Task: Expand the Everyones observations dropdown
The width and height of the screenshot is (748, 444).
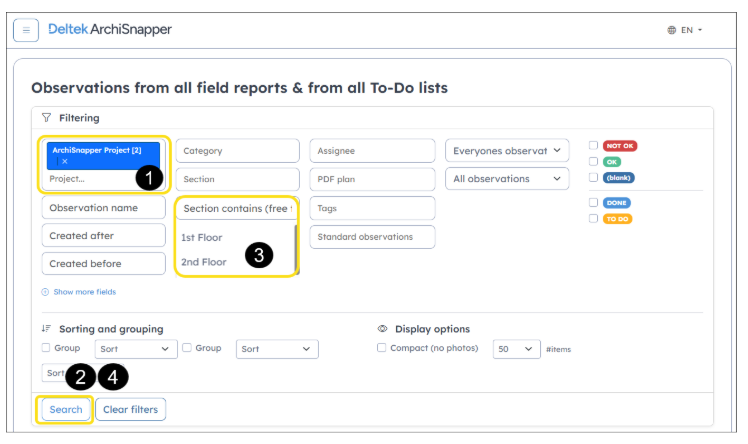Action: click(x=507, y=151)
